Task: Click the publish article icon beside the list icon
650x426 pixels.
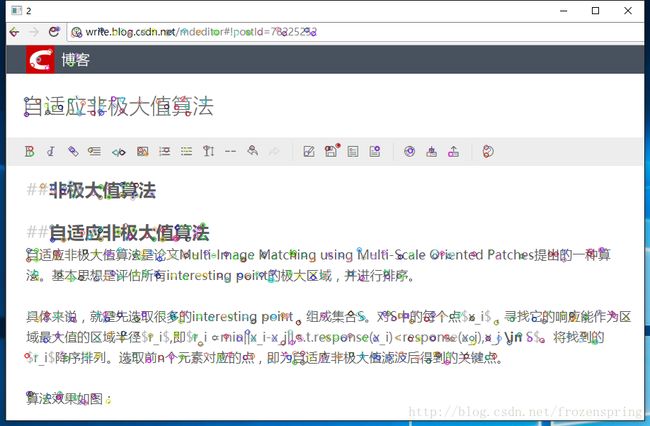Action: pyautogui.click(x=375, y=151)
